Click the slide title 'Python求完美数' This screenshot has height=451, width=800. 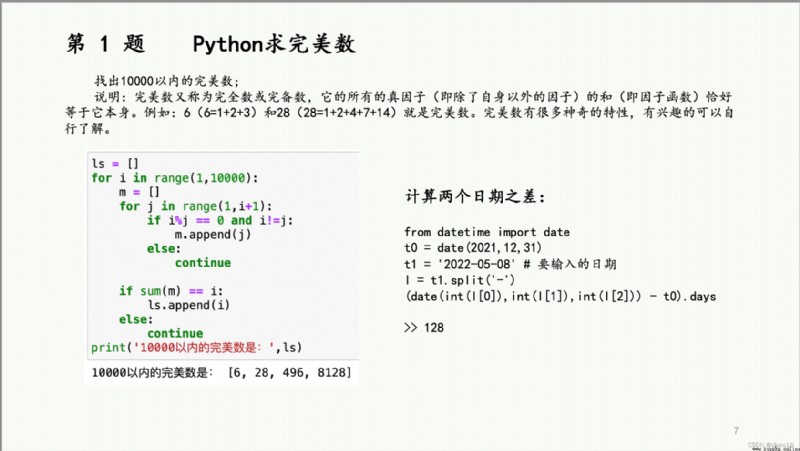point(274,44)
